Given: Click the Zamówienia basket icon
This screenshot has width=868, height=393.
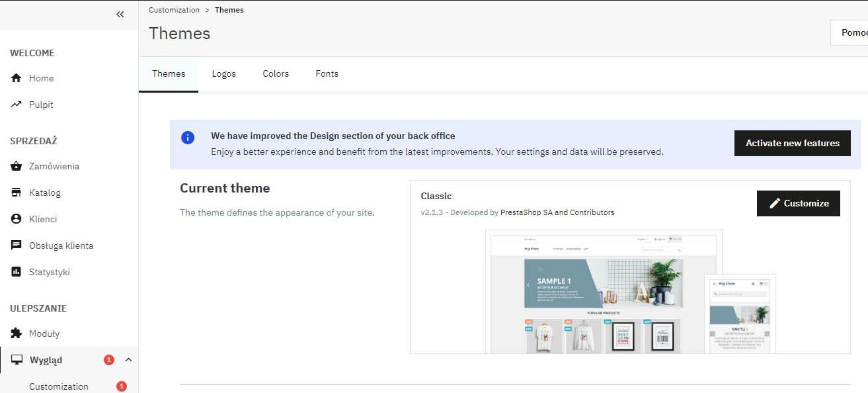Looking at the screenshot, I should tap(17, 166).
